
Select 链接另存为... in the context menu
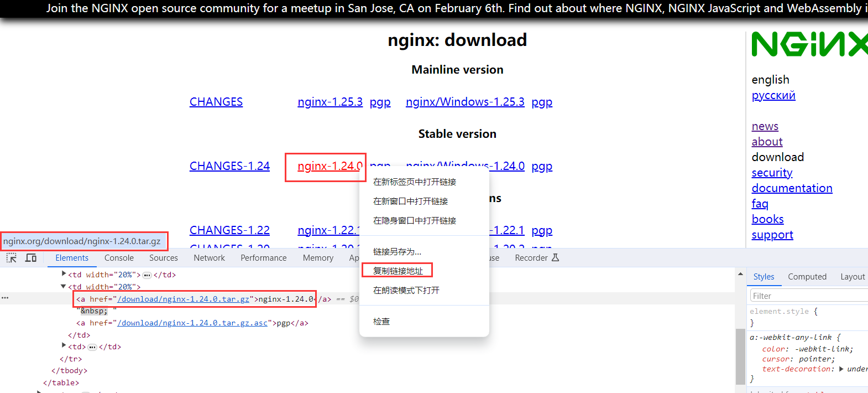[424, 252]
